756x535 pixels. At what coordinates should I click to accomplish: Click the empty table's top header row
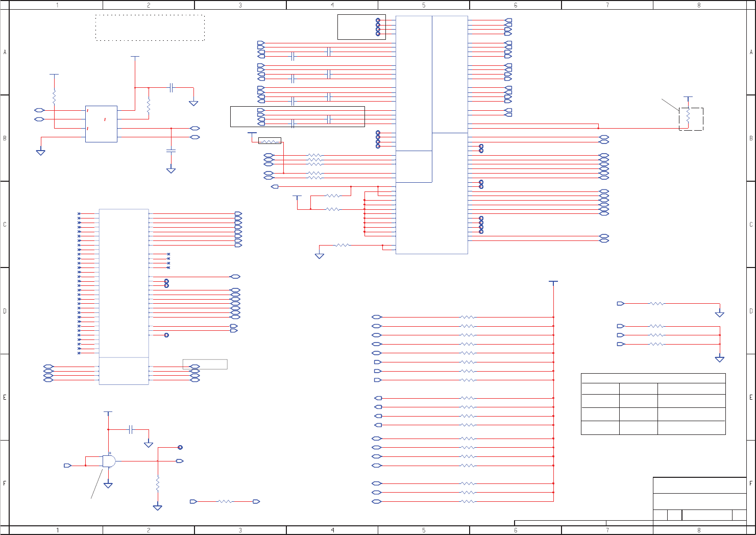[x=653, y=378]
